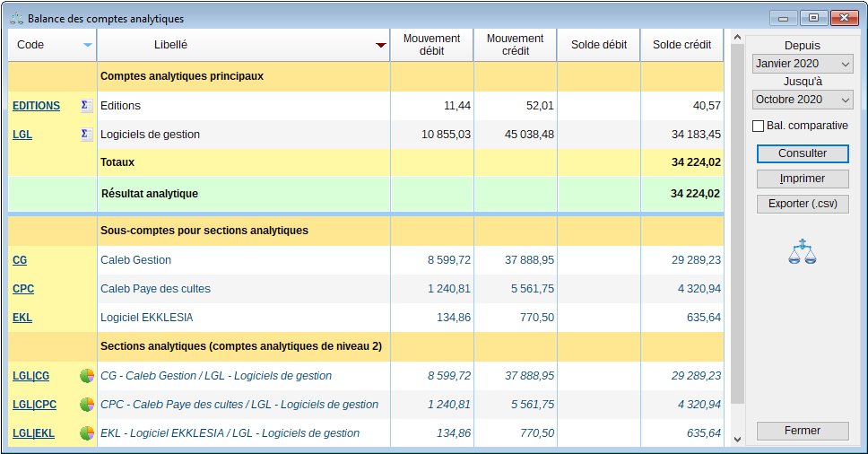Screen dimensions: 868x454
Task: Open the CG sub-account code link
Action: [x=20, y=260]
